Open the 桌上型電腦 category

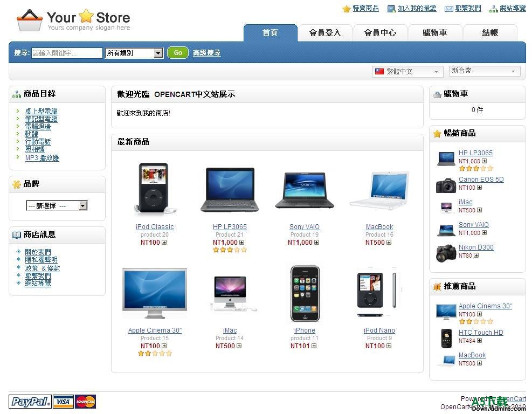pyautogui.click(x=41, y=111)
